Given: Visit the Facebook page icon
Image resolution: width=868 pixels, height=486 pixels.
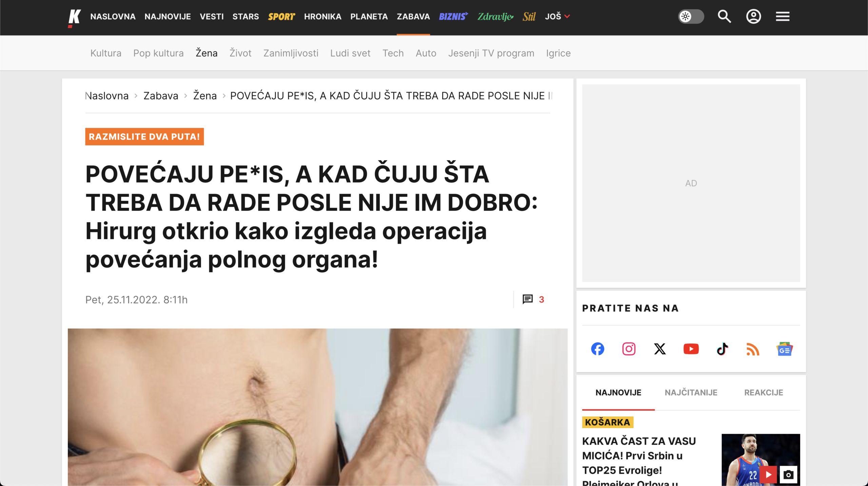Looking at the screenshot, I should click(x=597, y=349).
